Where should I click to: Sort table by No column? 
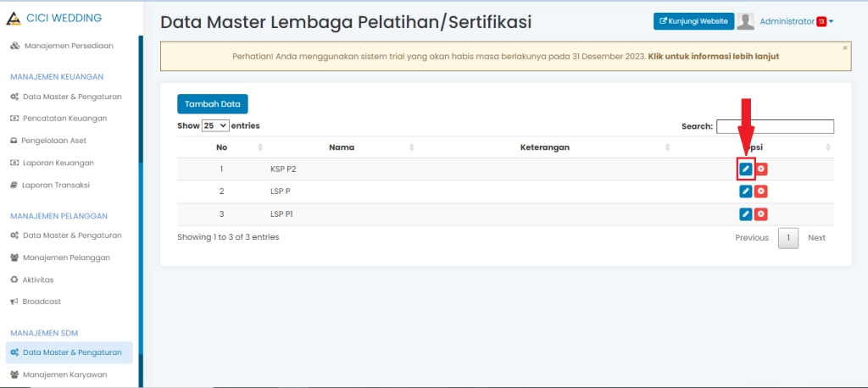pos(260,147)
